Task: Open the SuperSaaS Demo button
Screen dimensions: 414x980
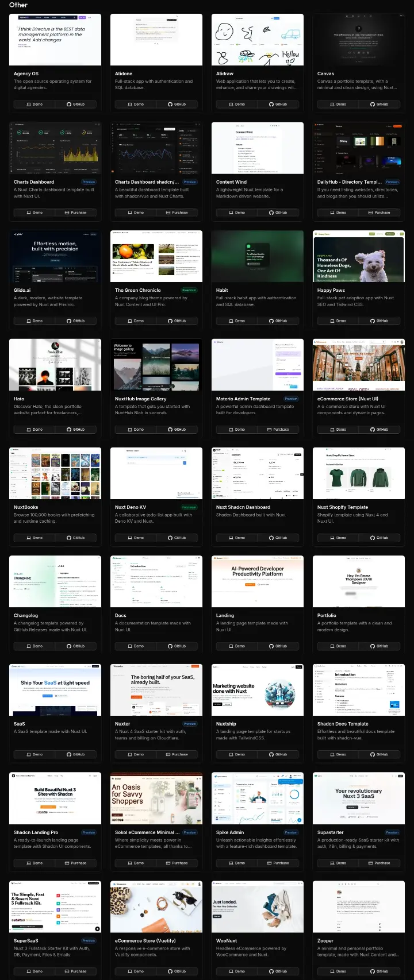Action: [x=34, y=971]
